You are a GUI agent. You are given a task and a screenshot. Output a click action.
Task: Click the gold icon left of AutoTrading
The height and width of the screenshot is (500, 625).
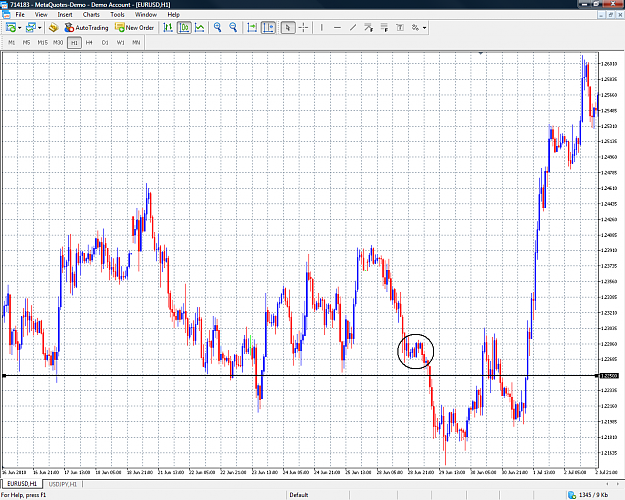[53, 28]
